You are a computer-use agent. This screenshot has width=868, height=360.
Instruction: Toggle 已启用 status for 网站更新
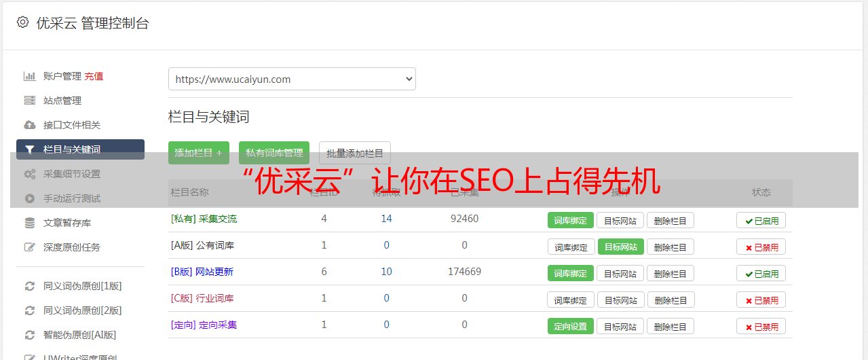coord(761,273)
